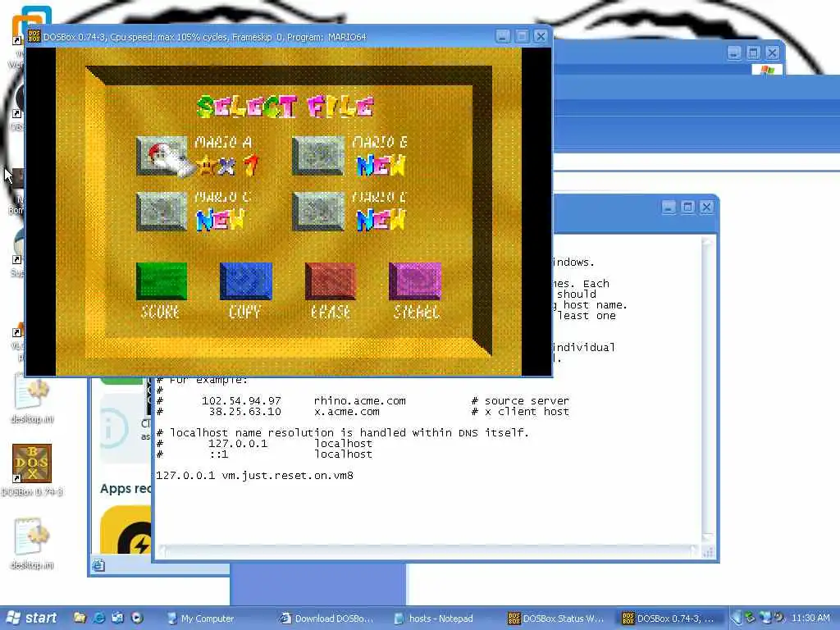Click the yellow lightning app icon in browser
Screen dimensions: 840x630
click(126, 531)
